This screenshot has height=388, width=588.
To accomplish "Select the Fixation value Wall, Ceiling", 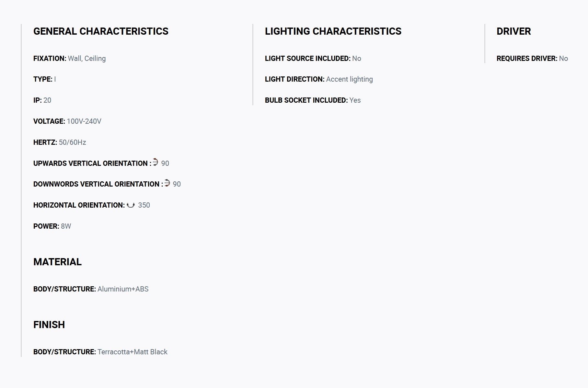I will (x=87, y=59).
